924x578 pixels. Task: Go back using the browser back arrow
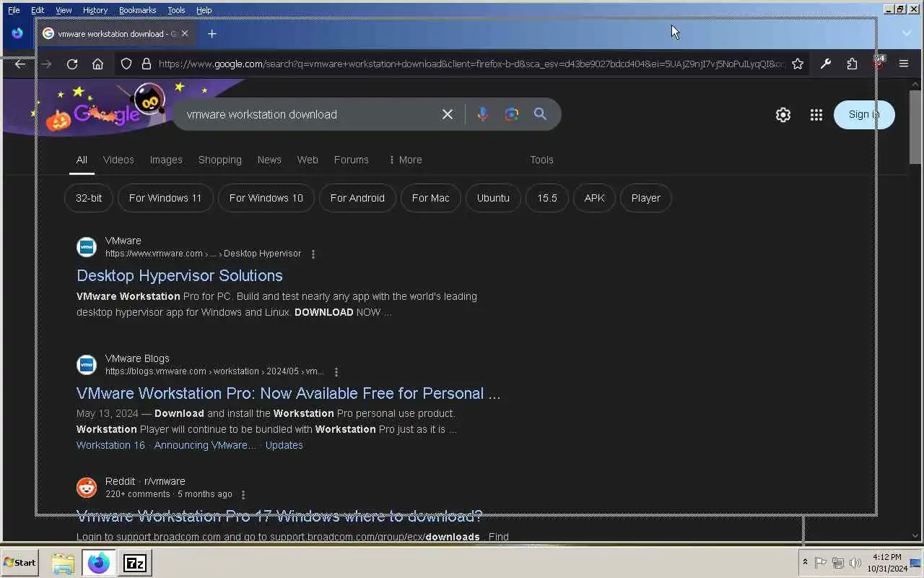[20, 64]
